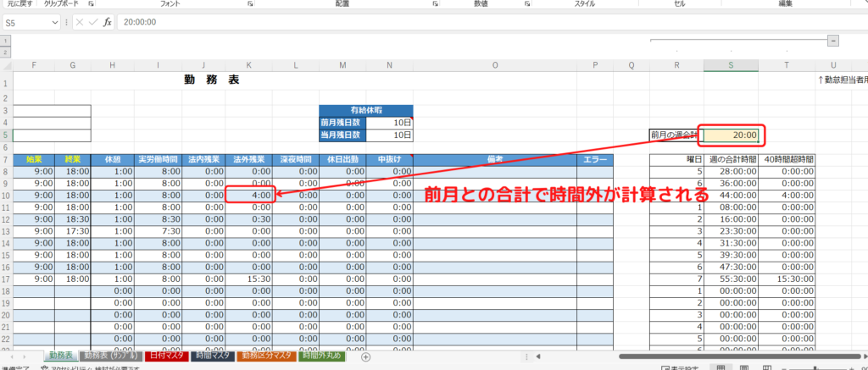Switch to the 日付マスタ sheet tab
This screenshot has height=370, width=868.
pos(167,356)
